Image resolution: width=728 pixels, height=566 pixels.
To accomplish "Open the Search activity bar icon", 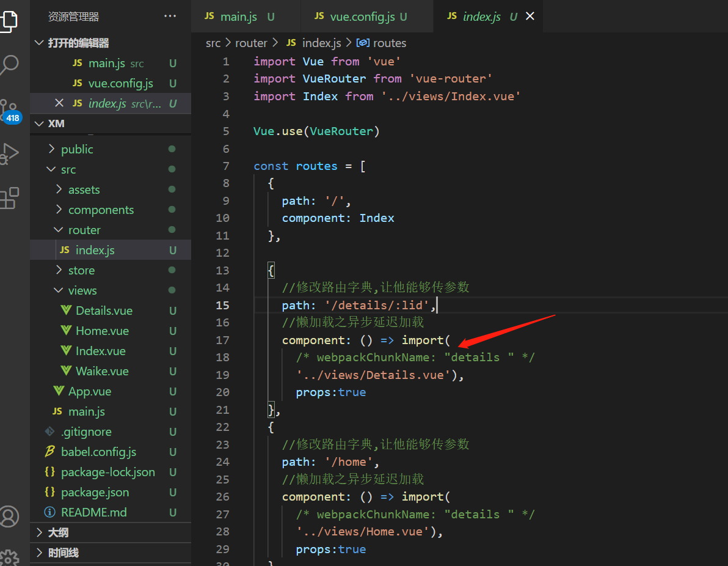I will coord(9,64).
